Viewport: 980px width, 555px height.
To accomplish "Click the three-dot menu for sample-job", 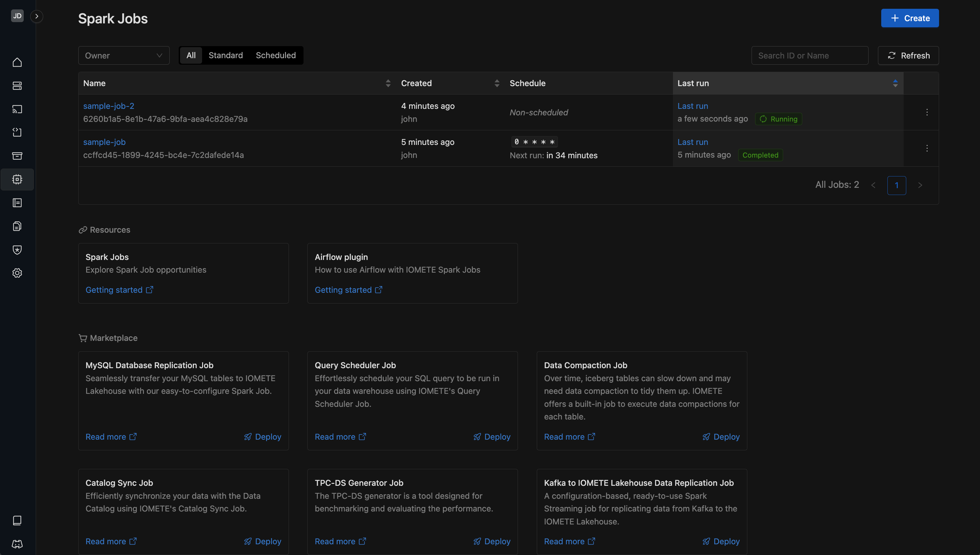I will point(927,148).
